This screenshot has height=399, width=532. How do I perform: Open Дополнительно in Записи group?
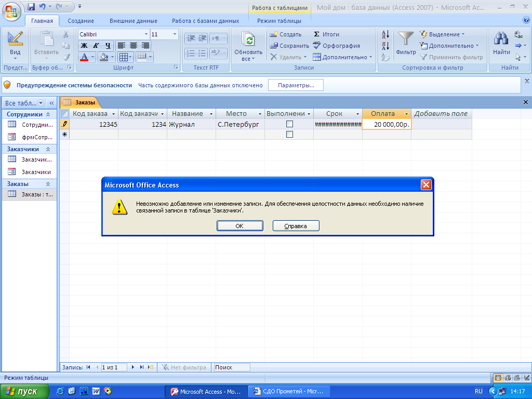[342, 57]
